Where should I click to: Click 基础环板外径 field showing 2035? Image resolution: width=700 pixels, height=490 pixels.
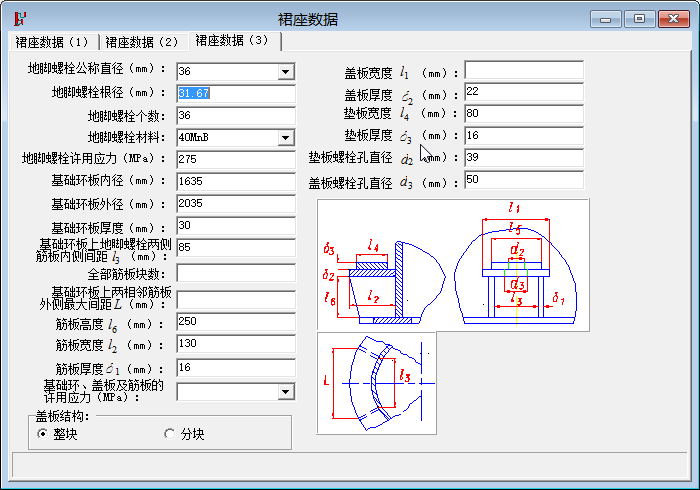(236, 204)
